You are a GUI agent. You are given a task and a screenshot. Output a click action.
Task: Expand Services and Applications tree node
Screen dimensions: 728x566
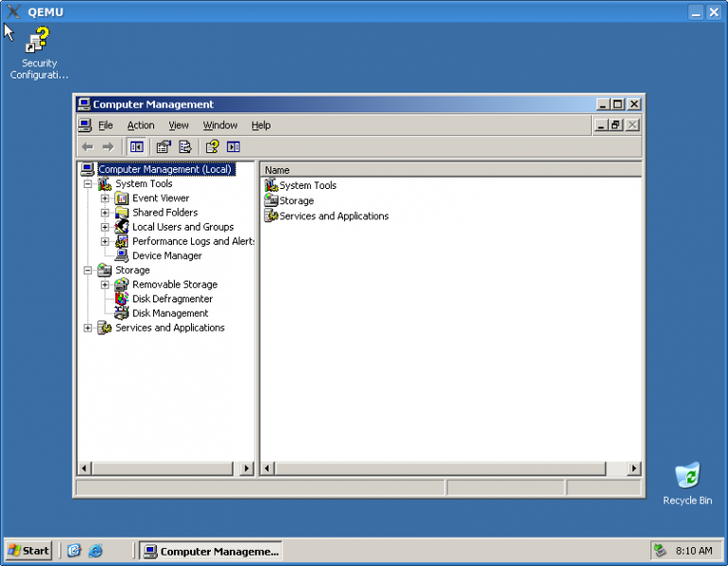(x=88, y=328)
